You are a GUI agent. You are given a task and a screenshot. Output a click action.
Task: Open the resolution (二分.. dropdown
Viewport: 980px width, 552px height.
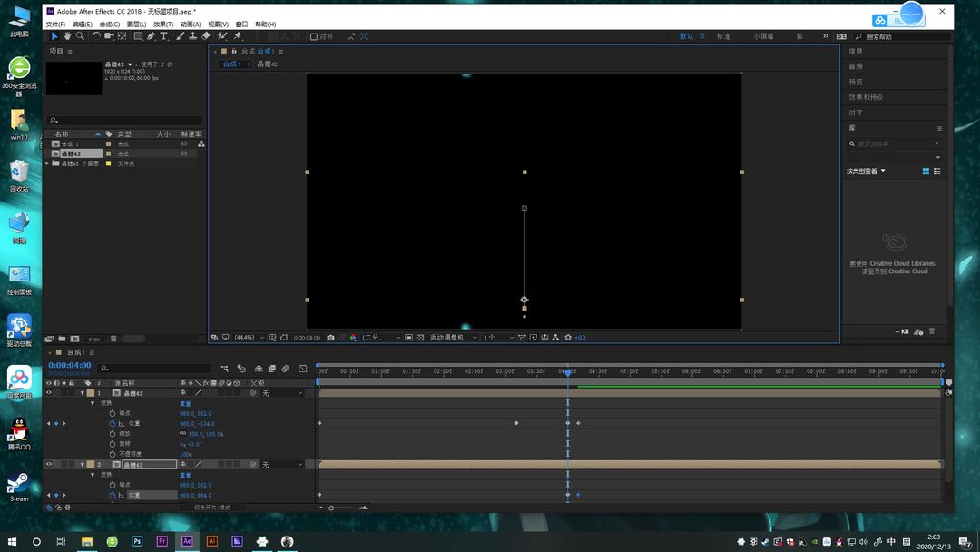[381, 338]
